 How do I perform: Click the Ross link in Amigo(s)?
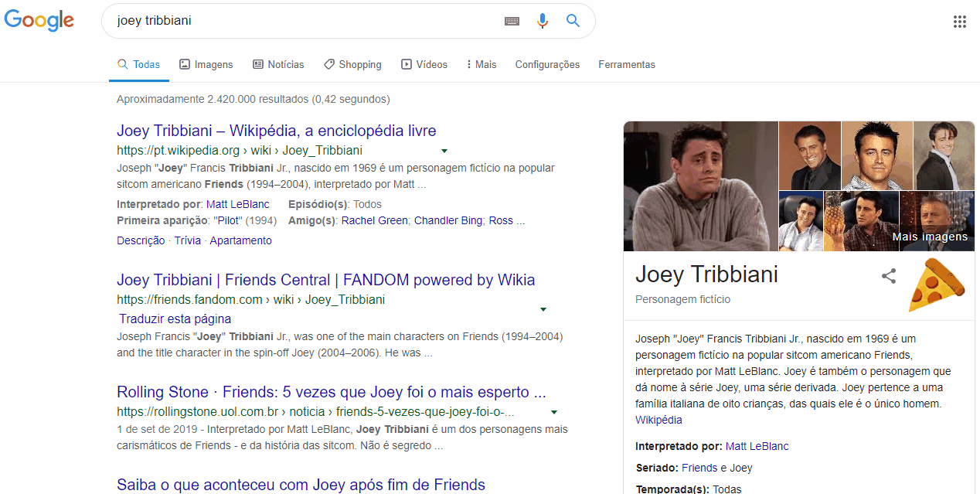(501, 220)
